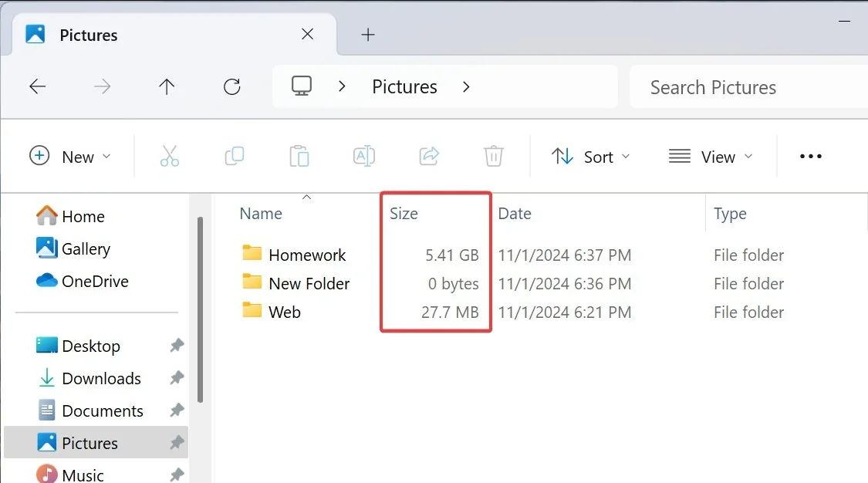The width and height of the screenshot is (868, 483).
Task: Click the Copy icon in toolbar
Action: tap(235, 157)
